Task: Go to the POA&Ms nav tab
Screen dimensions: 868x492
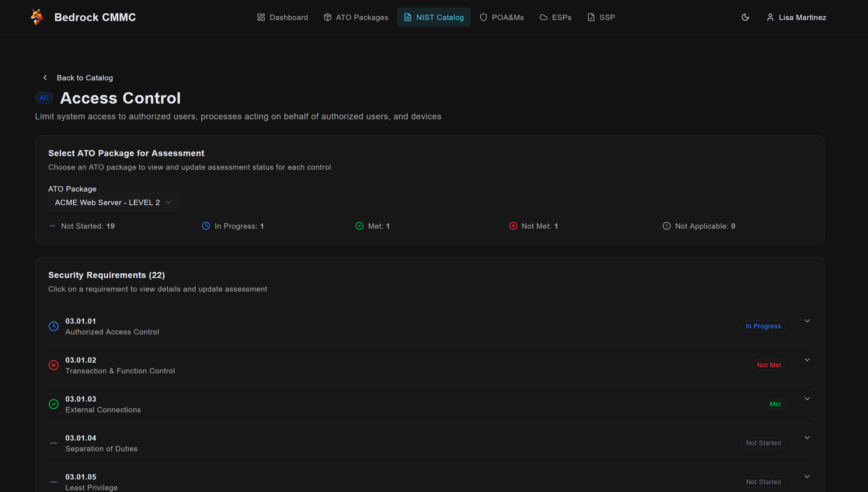Action: tap(501, 17)
